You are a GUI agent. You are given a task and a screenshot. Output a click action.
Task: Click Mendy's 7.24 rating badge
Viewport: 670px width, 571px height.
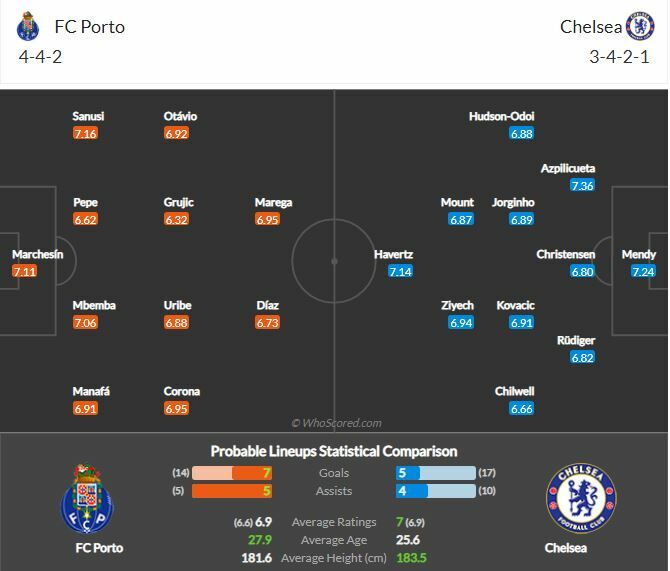coord(643,271)
